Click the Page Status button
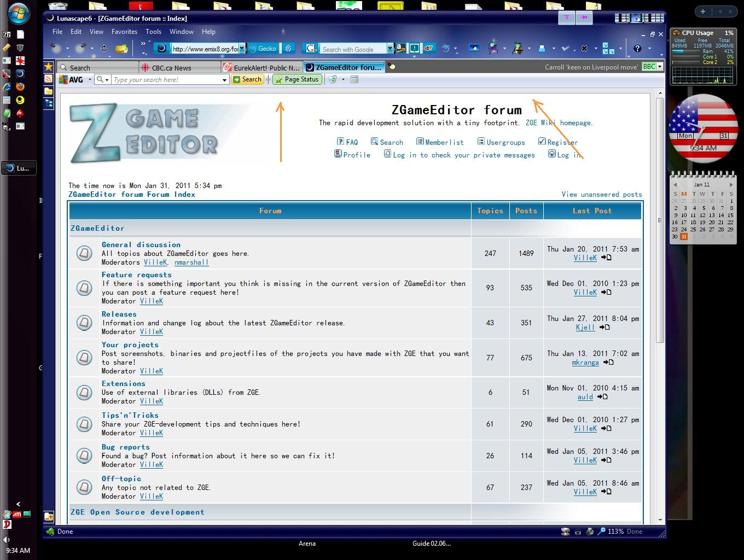This screenshot has height=560, width=744. 297,80
